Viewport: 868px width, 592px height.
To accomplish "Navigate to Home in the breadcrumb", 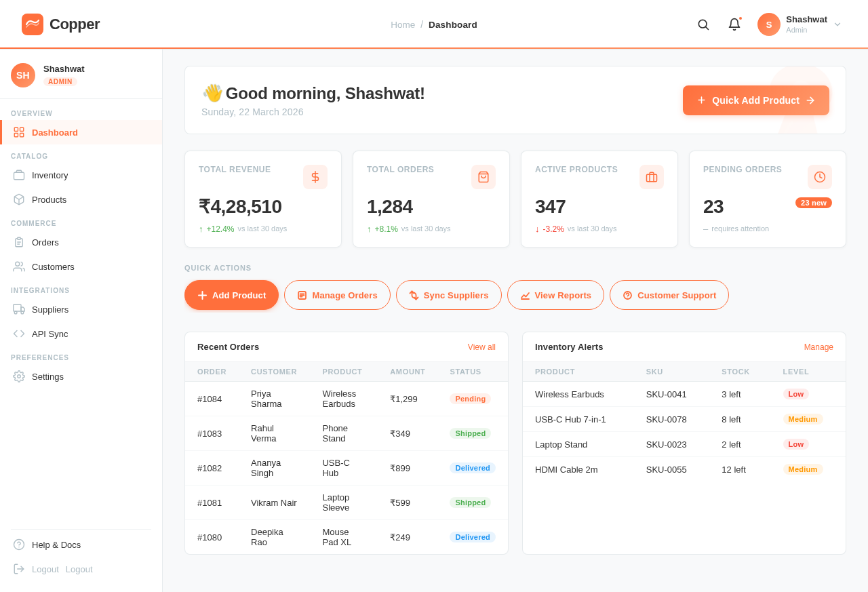I will click(x=403, y=24).
